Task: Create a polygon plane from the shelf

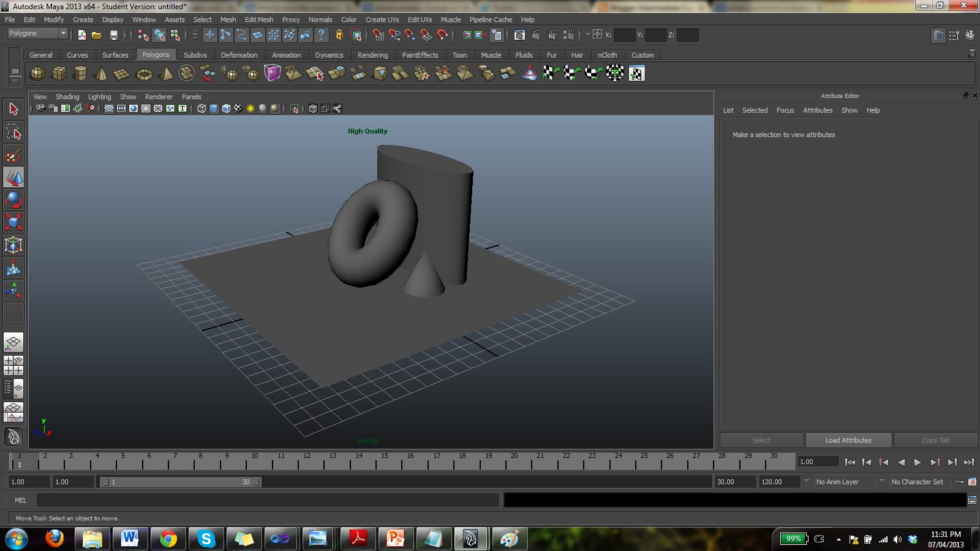Action: pyautogui.click(x=122, y=74)
